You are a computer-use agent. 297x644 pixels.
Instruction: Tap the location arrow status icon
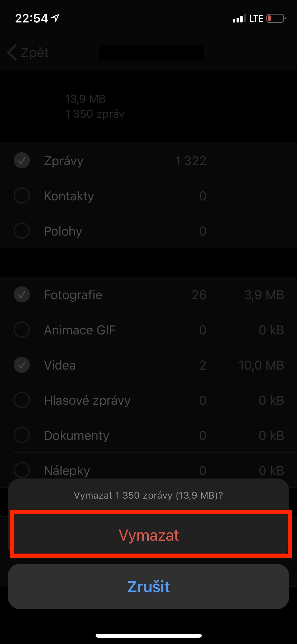tap(55, 18)
